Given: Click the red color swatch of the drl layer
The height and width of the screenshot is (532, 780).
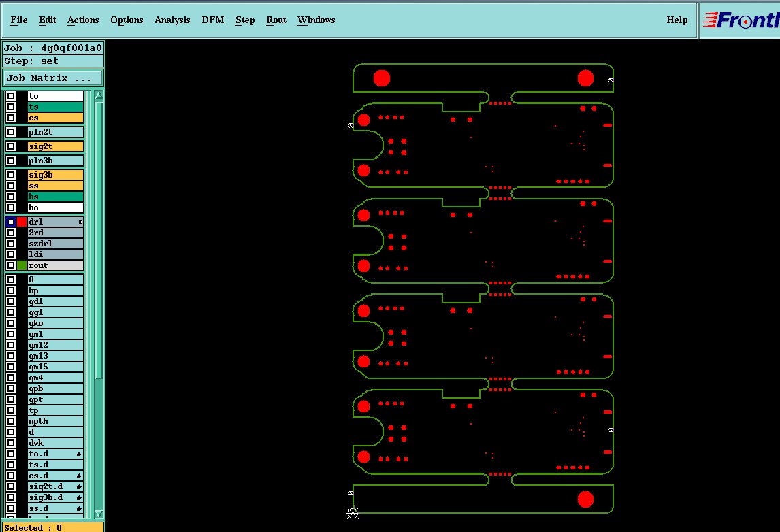Looking at the screenshot, I should click(22, 222).
